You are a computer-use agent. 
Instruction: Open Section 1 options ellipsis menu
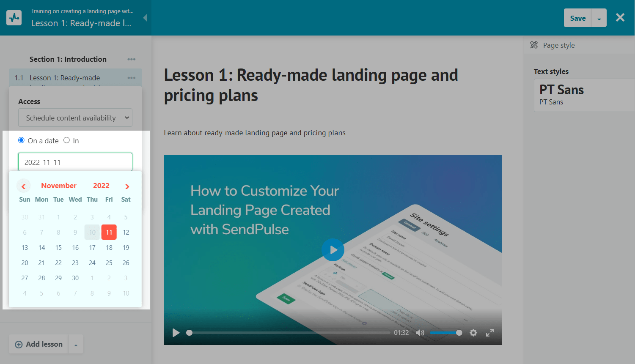pyautogui.click(x=132, y=59)
